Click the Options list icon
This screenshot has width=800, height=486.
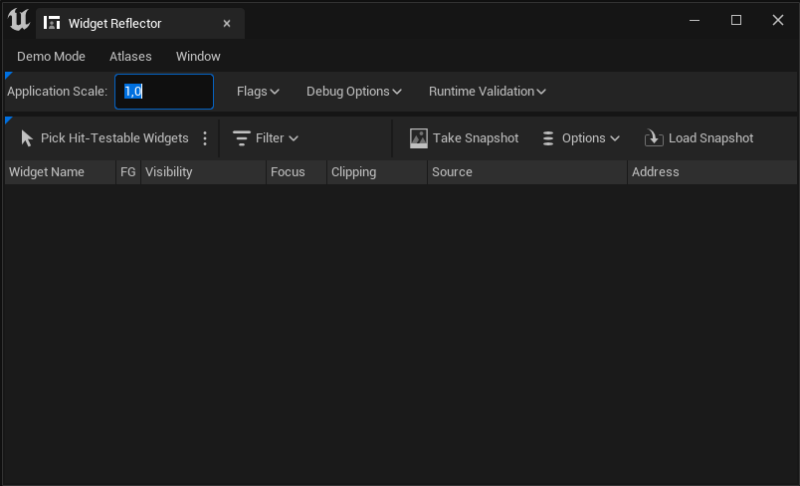click(548, 139)
